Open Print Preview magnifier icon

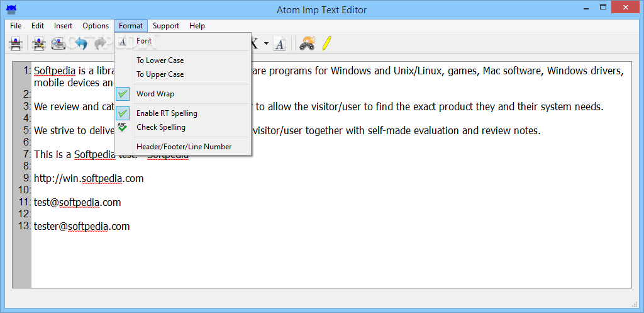[x=58, y=43]
